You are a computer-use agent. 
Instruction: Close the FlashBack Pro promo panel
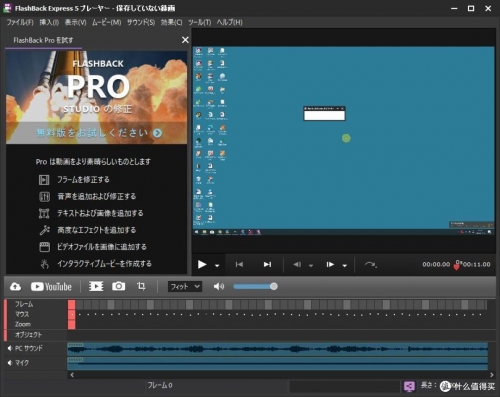(185, 40)
